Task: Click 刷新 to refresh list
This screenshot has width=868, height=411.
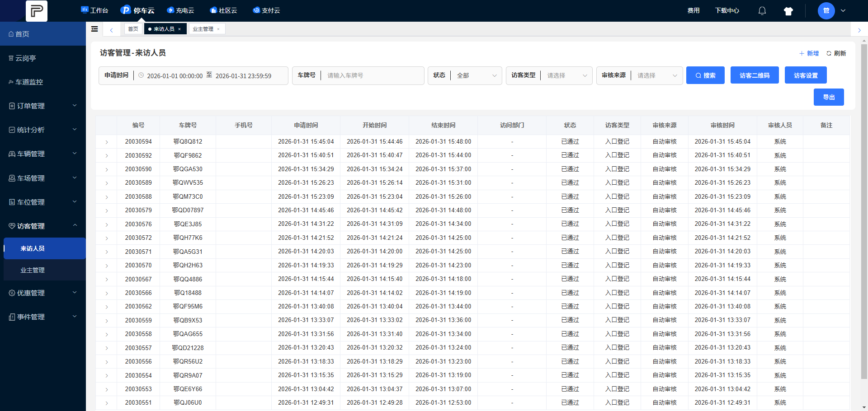Action: coord(836,53)
